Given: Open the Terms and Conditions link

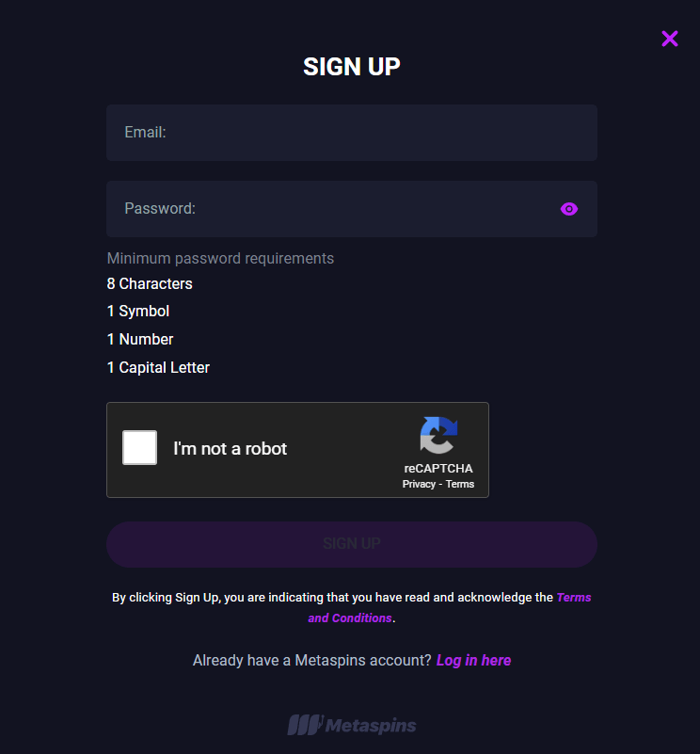Looking at the screenshot, I should pyautogui.click(x=449, y=607).
